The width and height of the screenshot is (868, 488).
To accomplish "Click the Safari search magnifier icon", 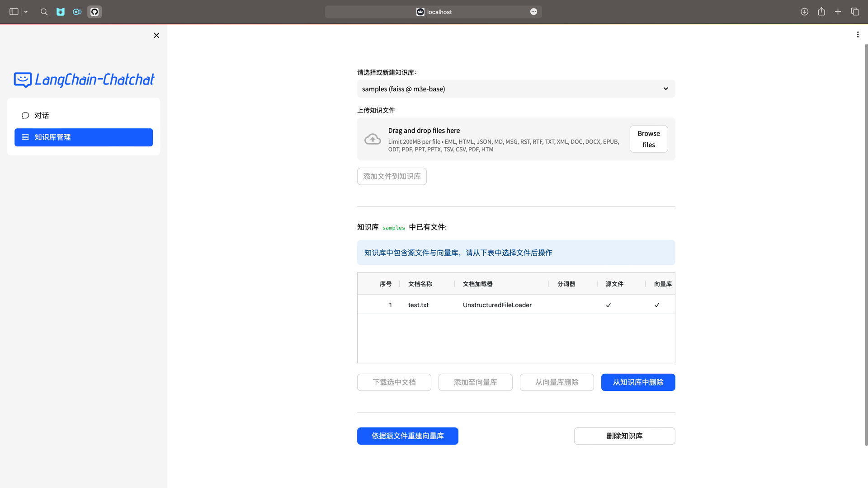I will click(44, 12).
